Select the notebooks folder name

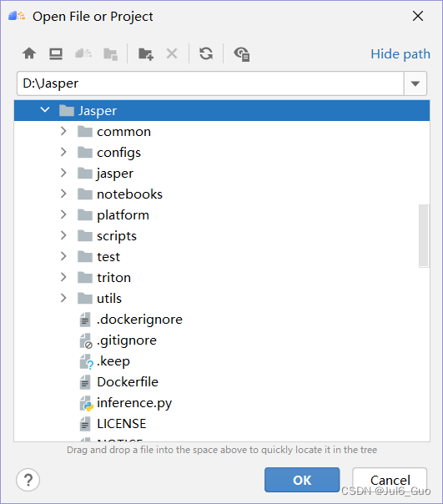(129, 194)
